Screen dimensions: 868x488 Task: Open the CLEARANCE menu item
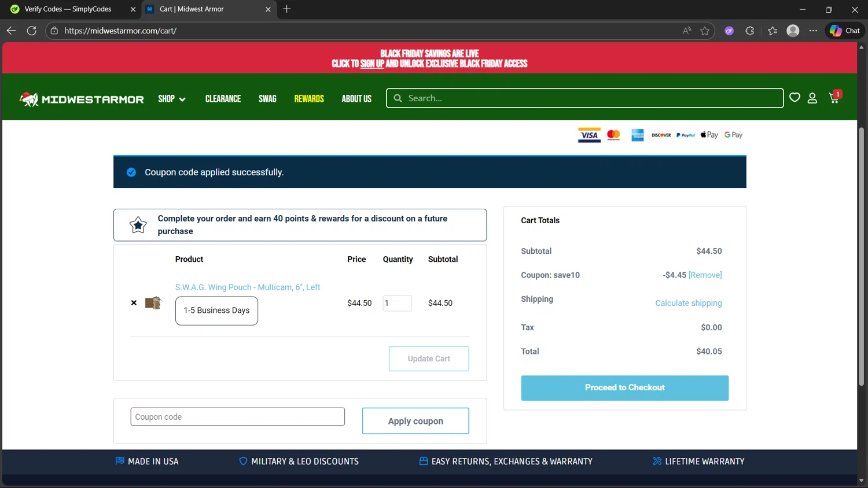[x=223, y=99]
